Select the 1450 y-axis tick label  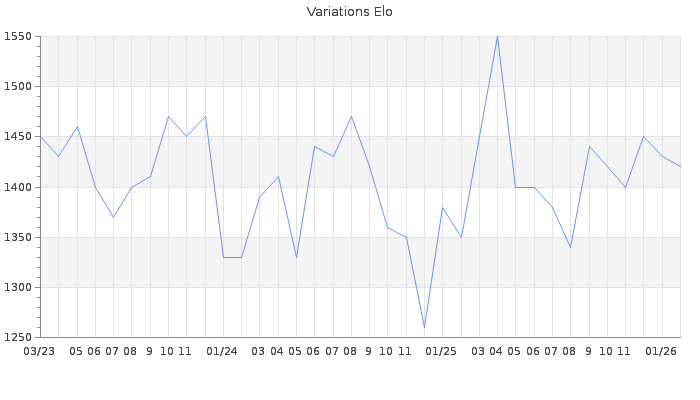19,137
